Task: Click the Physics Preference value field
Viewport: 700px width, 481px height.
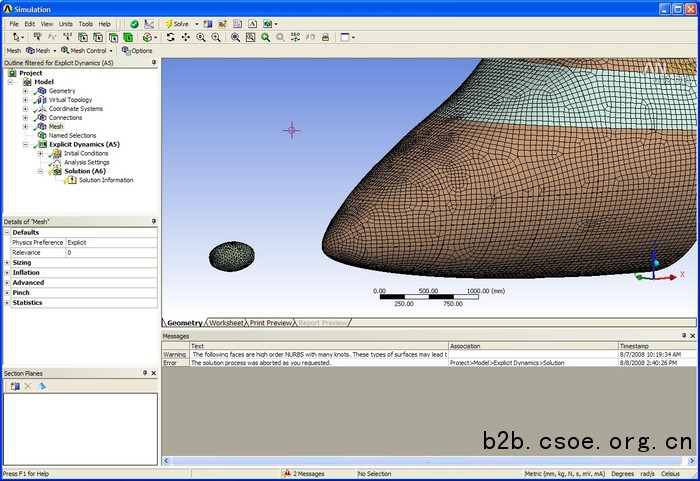Action: coord(110,243)
